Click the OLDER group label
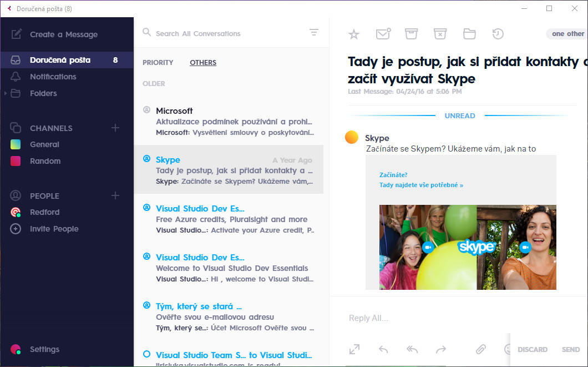 [154, 84]
